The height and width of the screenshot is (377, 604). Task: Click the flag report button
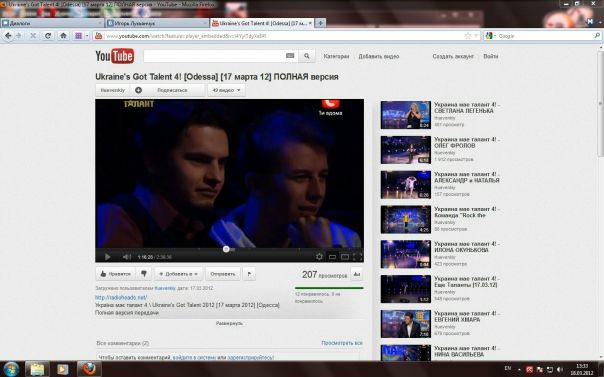(249, 274)
